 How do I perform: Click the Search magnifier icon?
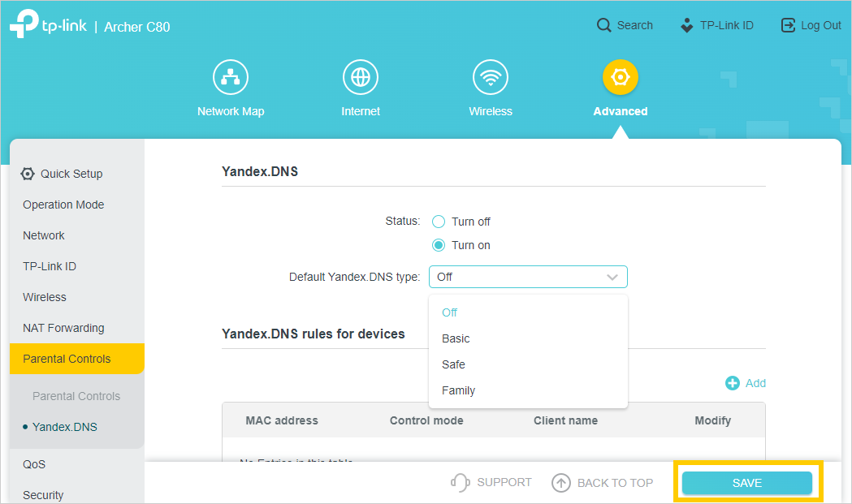603,25
